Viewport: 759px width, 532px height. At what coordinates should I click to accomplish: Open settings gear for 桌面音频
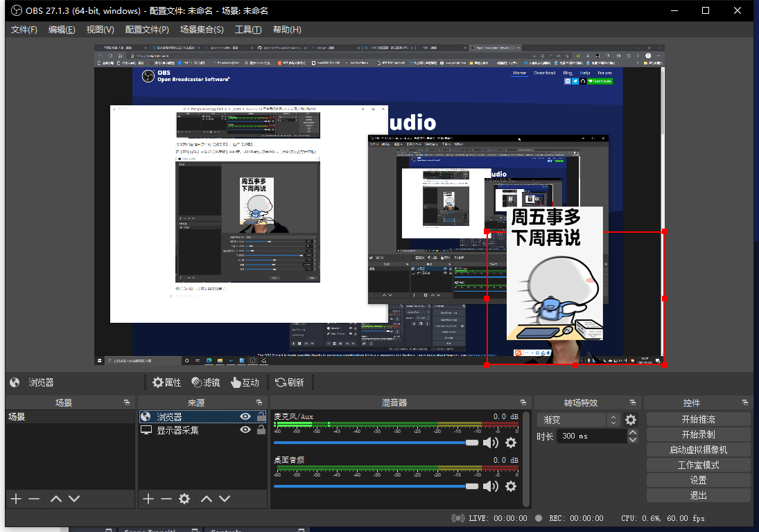point(511,486)
